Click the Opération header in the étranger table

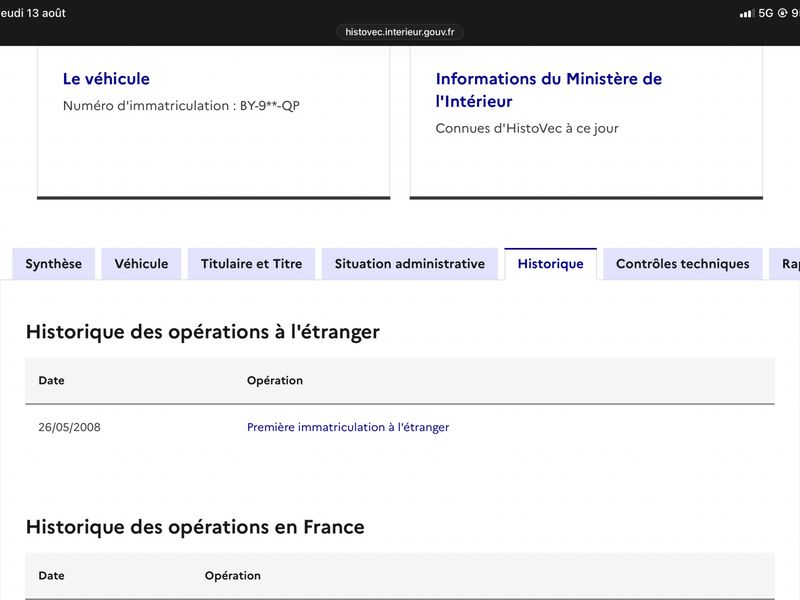275,381
